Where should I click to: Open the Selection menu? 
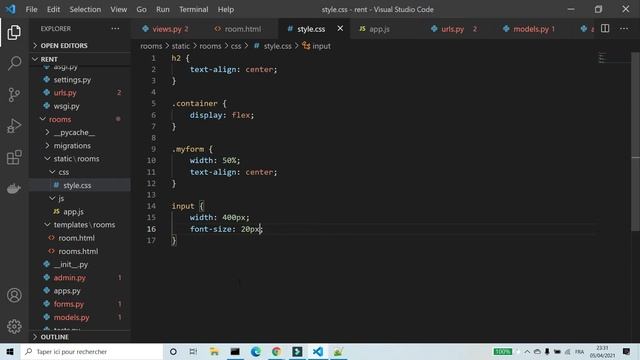[x=85, y=9]
